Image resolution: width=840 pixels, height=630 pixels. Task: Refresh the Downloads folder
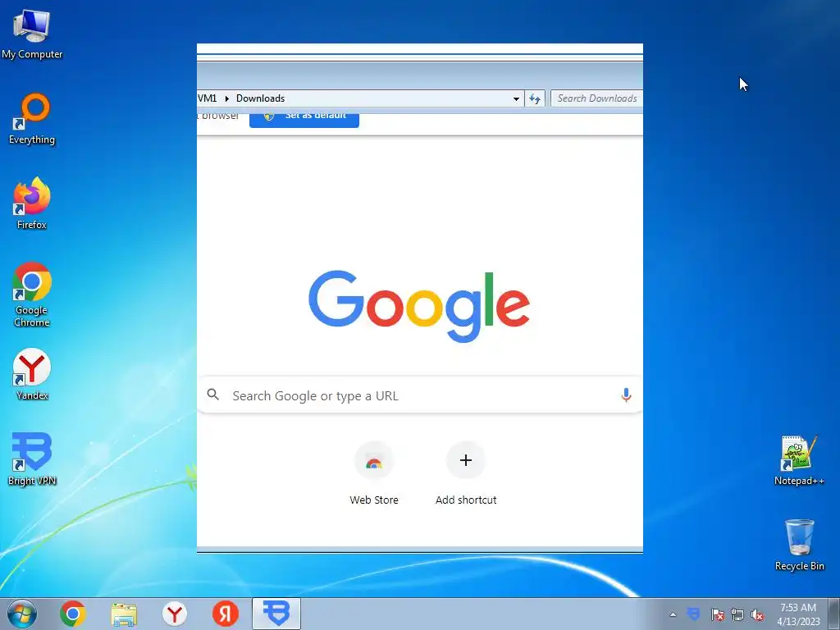click(x=535, y=98)
